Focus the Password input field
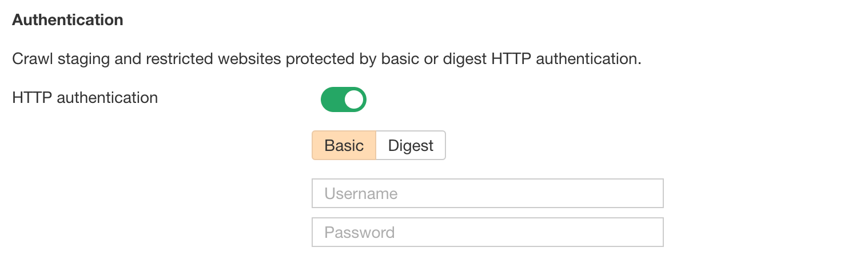This screenshot has width=868, height=255. point(487,232)
